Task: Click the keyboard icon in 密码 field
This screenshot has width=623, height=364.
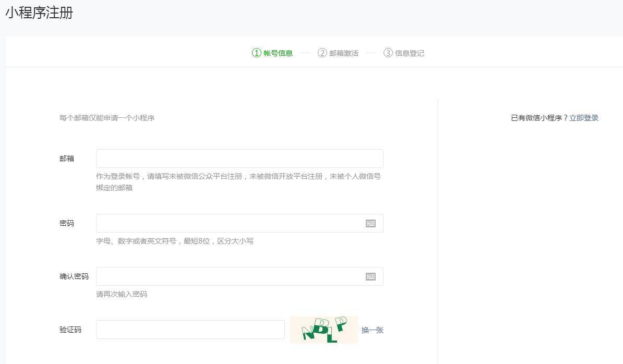Action: (x=370, y=224)
